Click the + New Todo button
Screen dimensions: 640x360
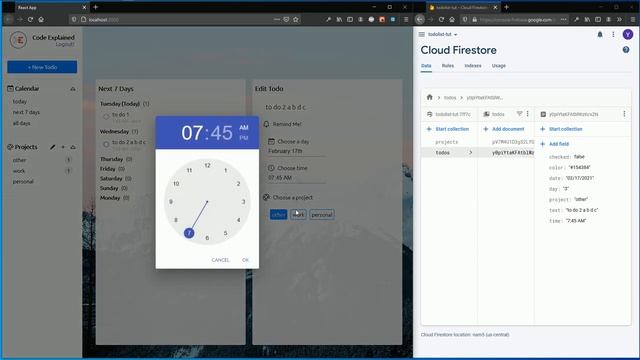click(x=42, y=67)
